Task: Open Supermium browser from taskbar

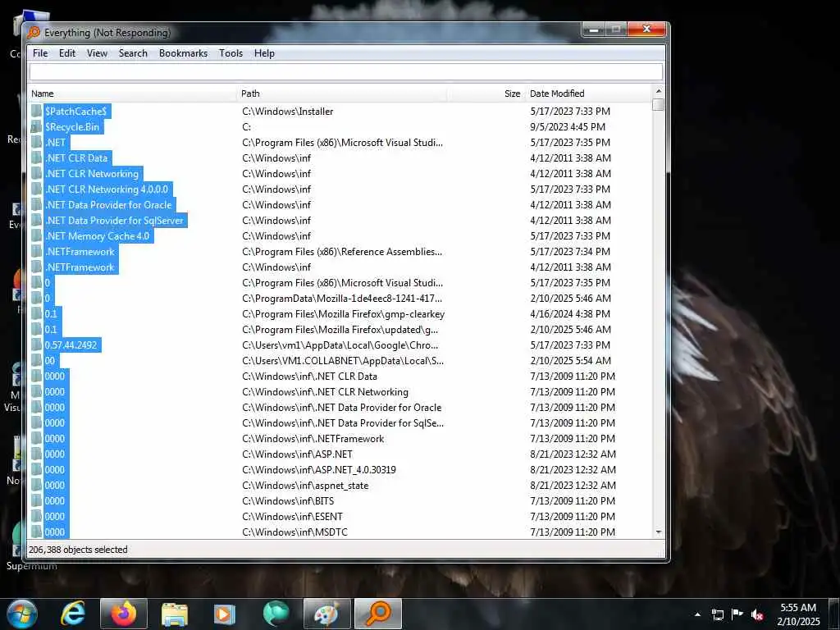Action: (276, 614)
